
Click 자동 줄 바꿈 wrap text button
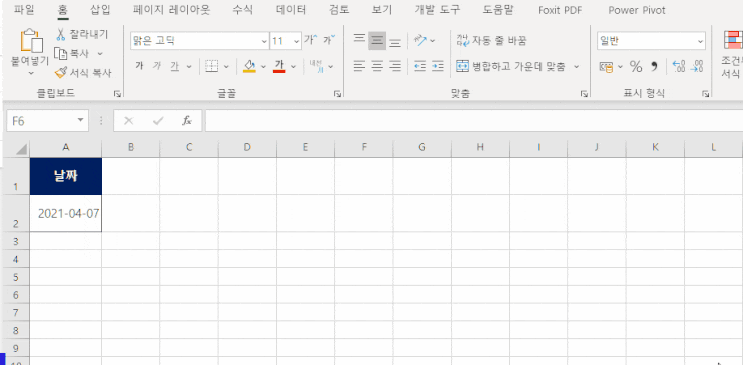point(491,41)
